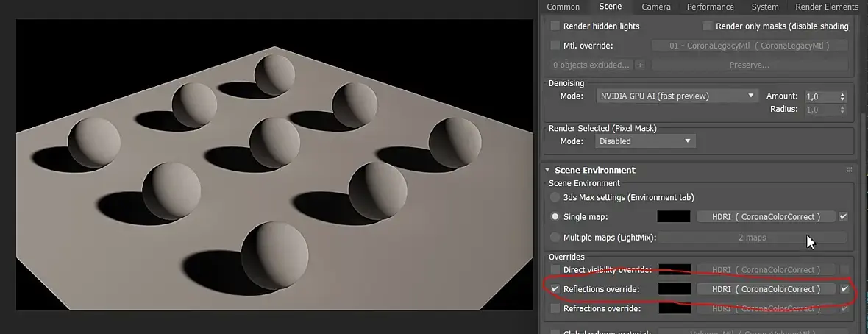Switch to the Scene tab
Screen dimensions: 868x334
[610, 7]
